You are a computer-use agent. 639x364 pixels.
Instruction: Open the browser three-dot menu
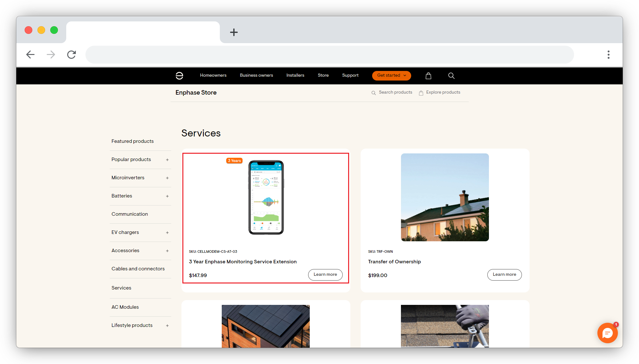coord(608,55)
